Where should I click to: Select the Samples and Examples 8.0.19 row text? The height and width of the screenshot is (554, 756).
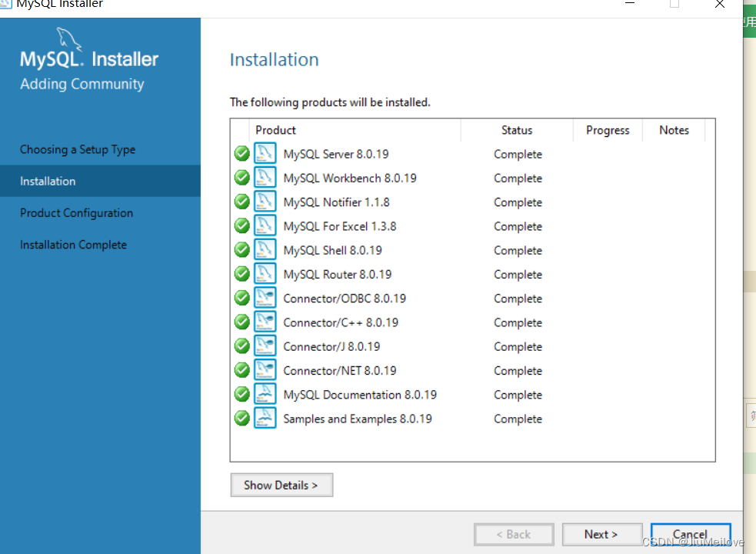tap(358, 419)
